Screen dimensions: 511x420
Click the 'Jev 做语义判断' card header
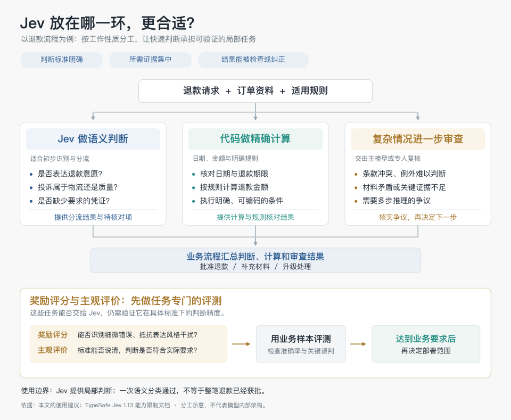coord(93,139)
